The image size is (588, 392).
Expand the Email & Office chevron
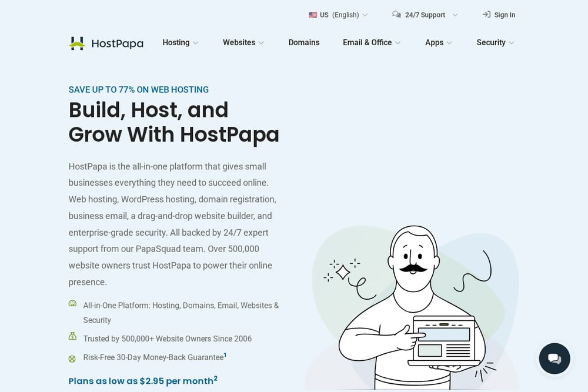tap(398, 43)
